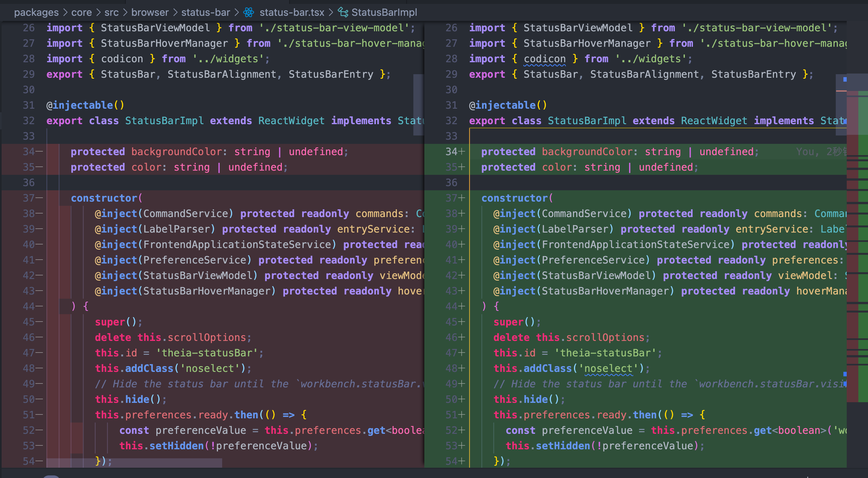Open the 'core' breadcrumb segment
868x478 pixels.
point(81,13)
